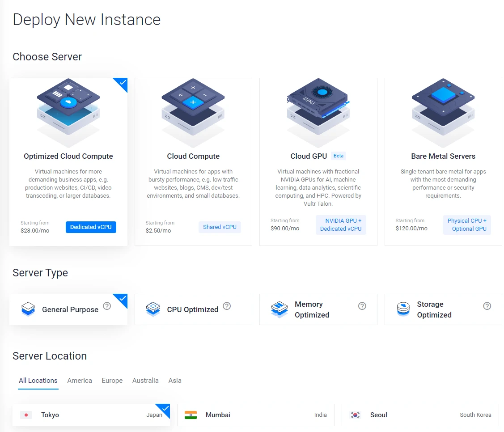Click the General Purpose stacked-layers icon
The width and height of the screenshot is (504, 432).
28,309
